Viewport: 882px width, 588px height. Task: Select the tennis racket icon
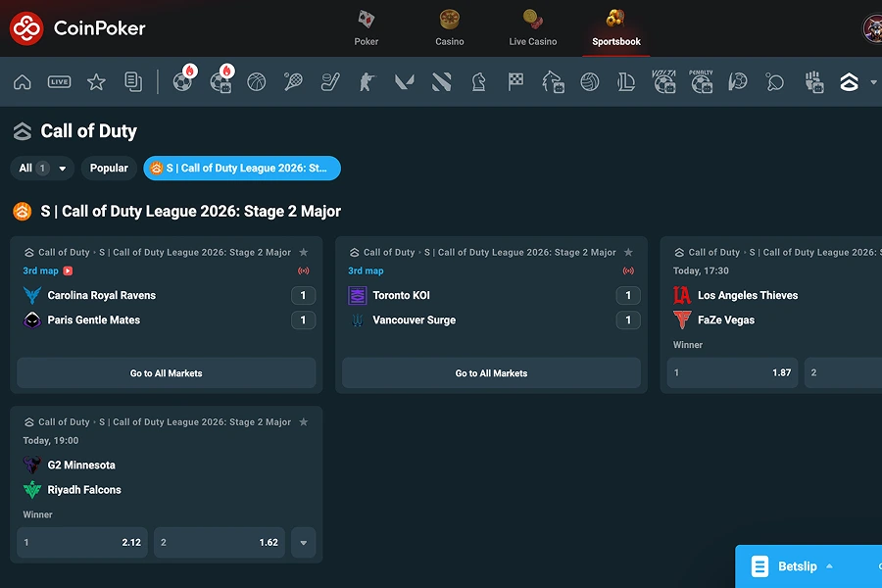click(293, 82)
